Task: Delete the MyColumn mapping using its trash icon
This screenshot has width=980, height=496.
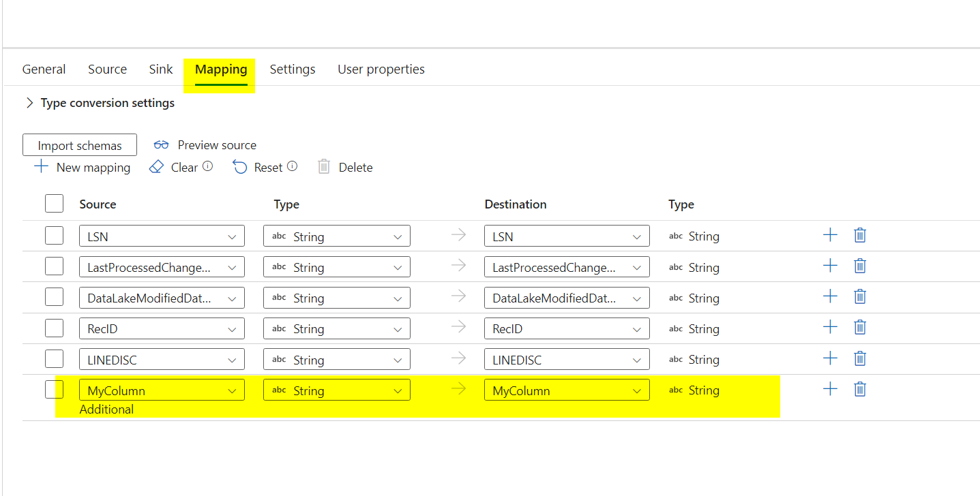Action: pos(859,388)
